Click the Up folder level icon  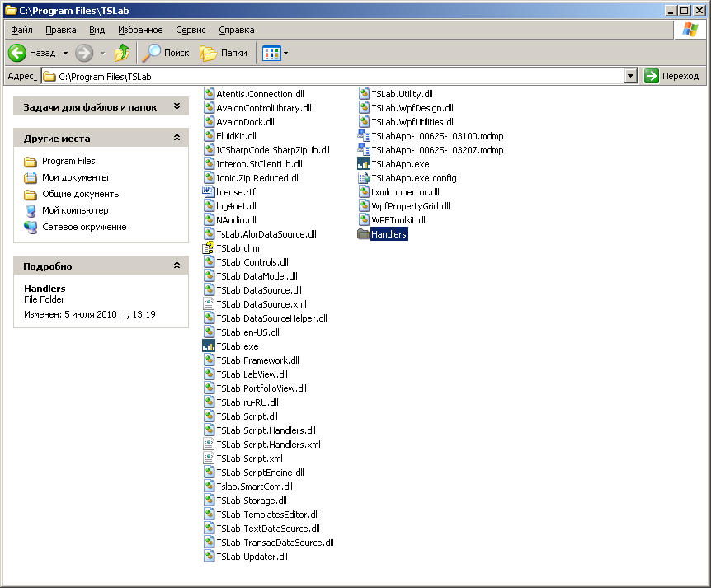[122, 53]
